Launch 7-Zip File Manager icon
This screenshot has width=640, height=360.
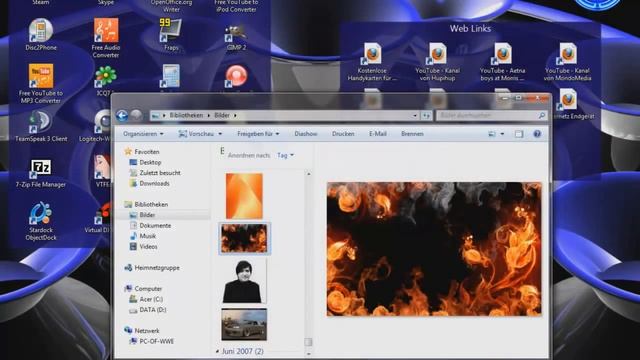(41, 173)
